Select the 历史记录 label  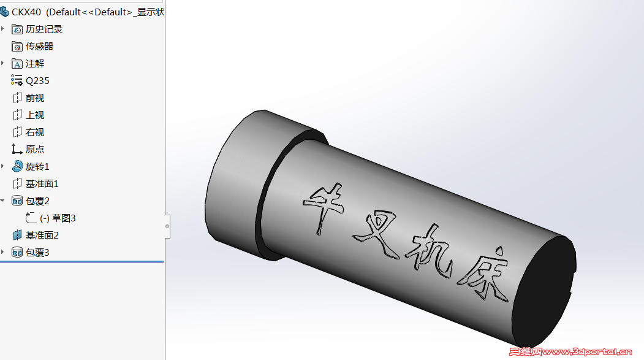[44, 29]
